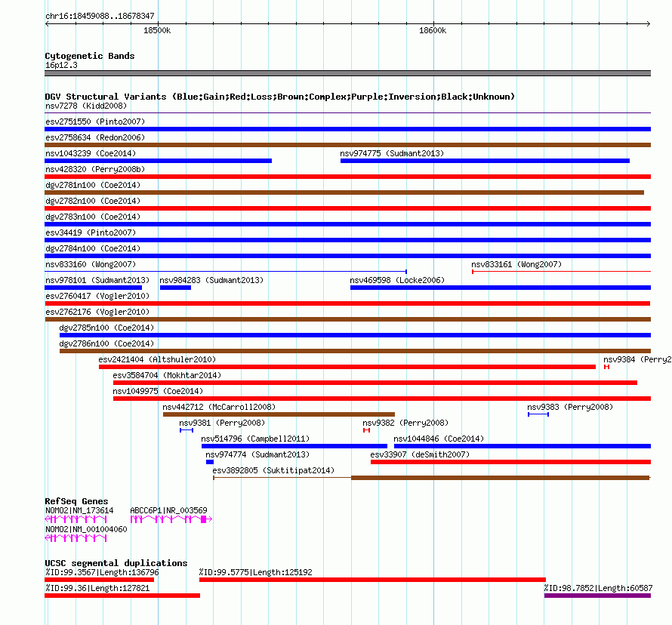
Task: Click the dgv2783n100 (Coe2014) label
Action: pos(93,217)
